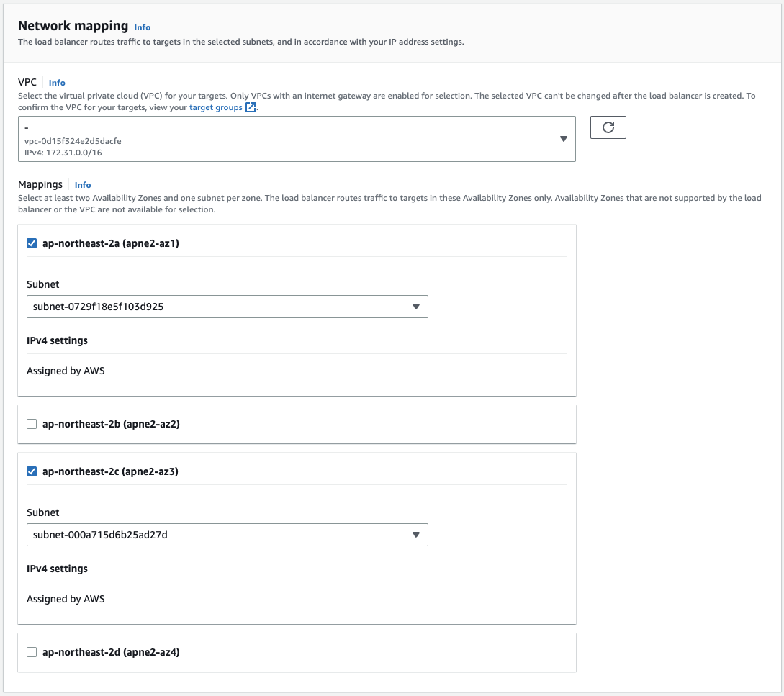This screenshot has height=696, width=784.
Task: Open the Info link next to Mappings
Action: tap(83, 185)
